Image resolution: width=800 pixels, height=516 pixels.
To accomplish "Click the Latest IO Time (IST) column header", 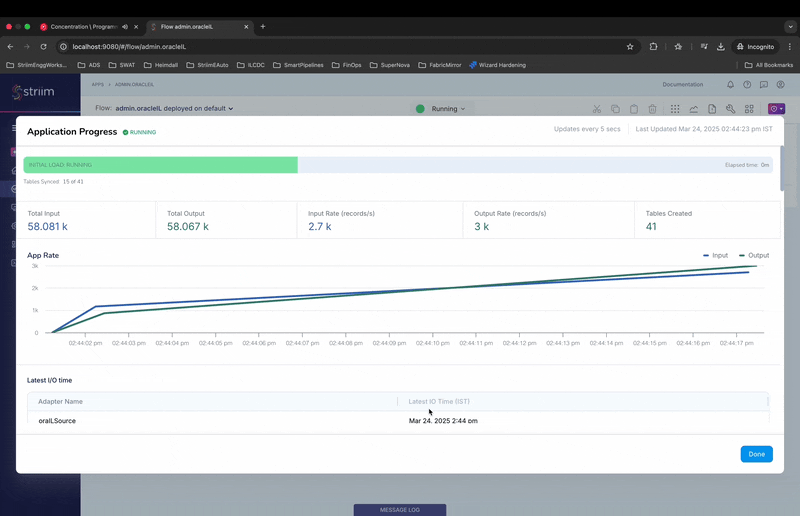I will (x=439, y=402).
